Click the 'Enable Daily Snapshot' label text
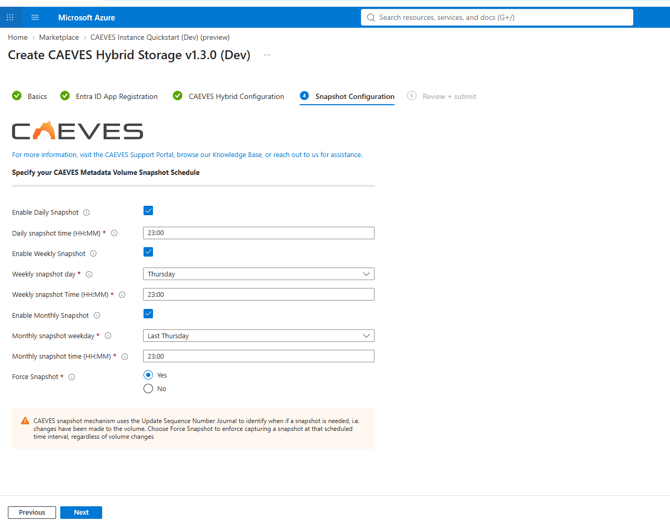 [x=45, y=213]
